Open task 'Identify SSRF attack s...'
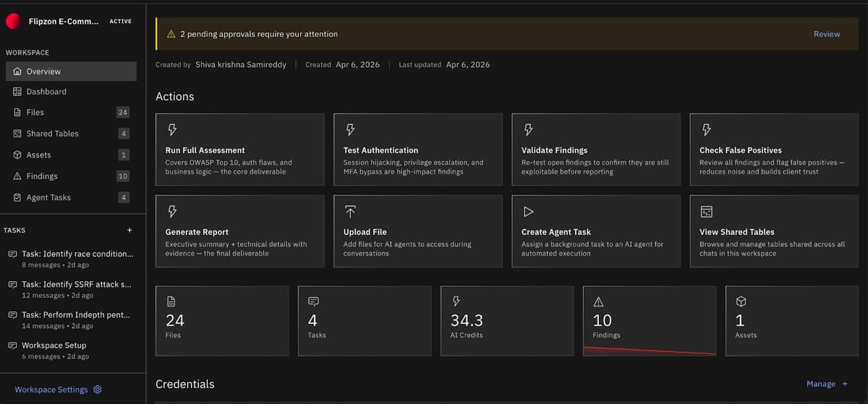The width and height of the screenshot is (868, 404). click(71, 289)
